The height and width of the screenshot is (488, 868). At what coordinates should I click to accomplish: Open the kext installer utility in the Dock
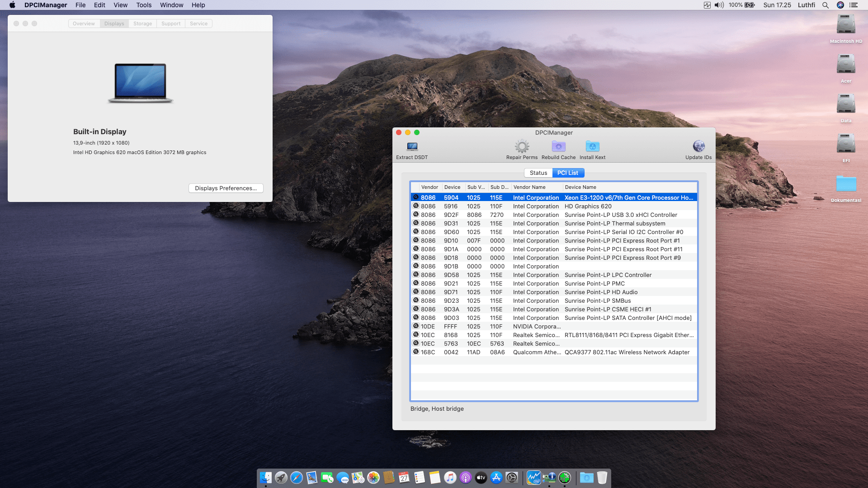(x=565, y=478)
